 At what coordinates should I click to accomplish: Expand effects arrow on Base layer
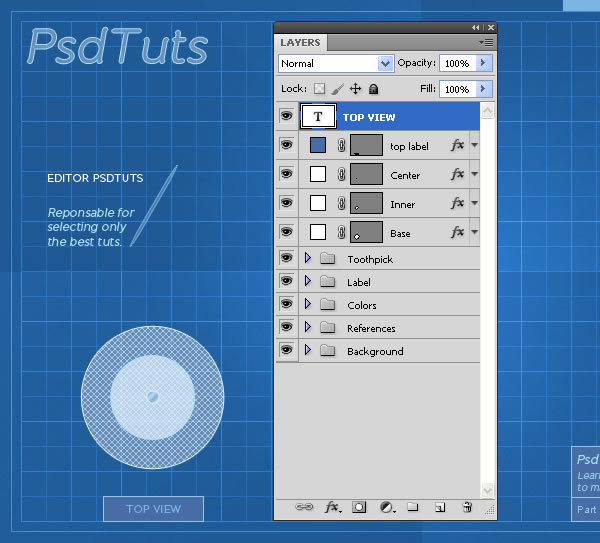tap(474, 232)
